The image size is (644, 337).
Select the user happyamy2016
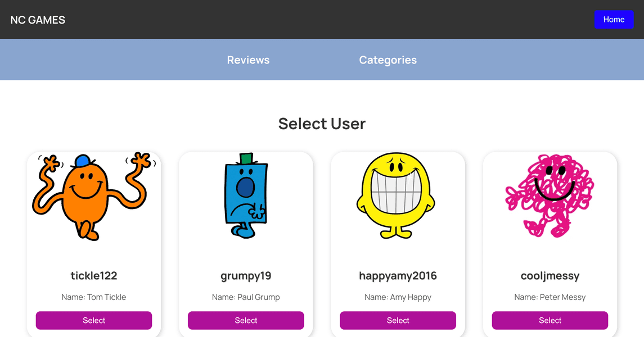(x=398, y=320)
